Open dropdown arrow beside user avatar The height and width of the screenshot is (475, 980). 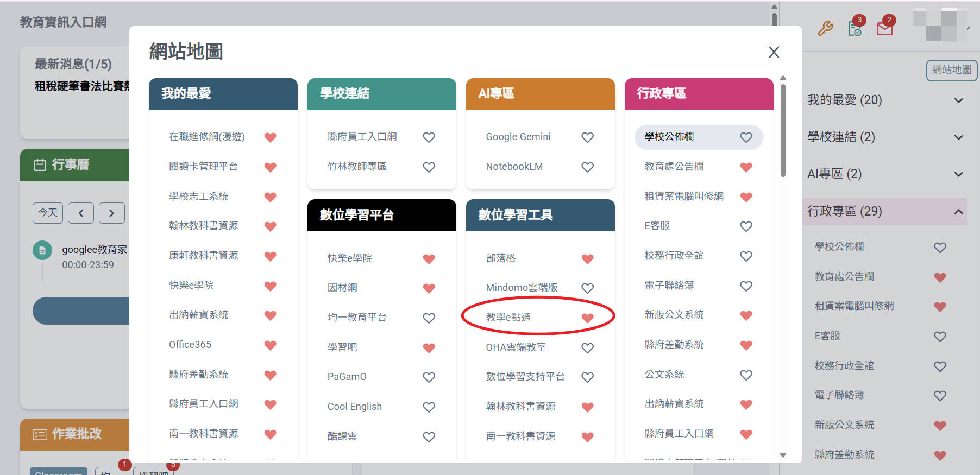point(968,28)
